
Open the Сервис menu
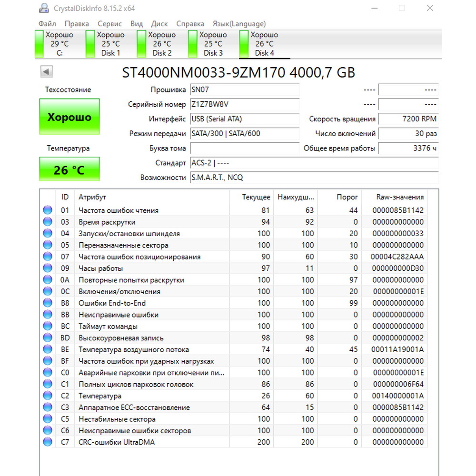(109, 24)
